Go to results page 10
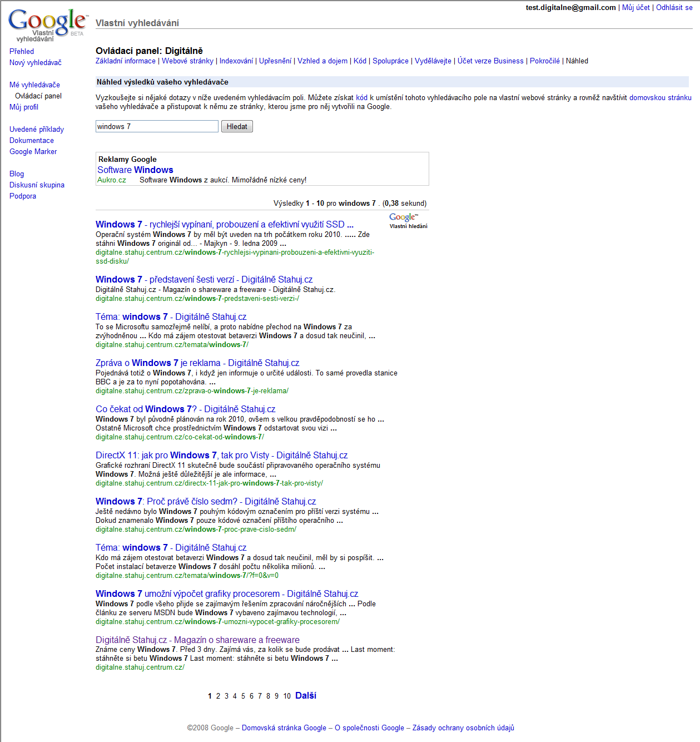Image resolution: width=700 pixels, height=742 pixels. pos(287,696)
